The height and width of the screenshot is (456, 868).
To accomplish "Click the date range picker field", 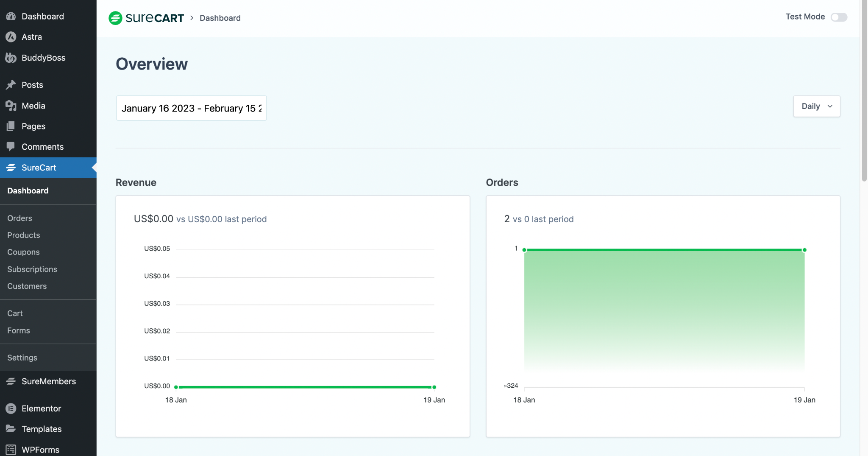I will (x=192, y=108).
